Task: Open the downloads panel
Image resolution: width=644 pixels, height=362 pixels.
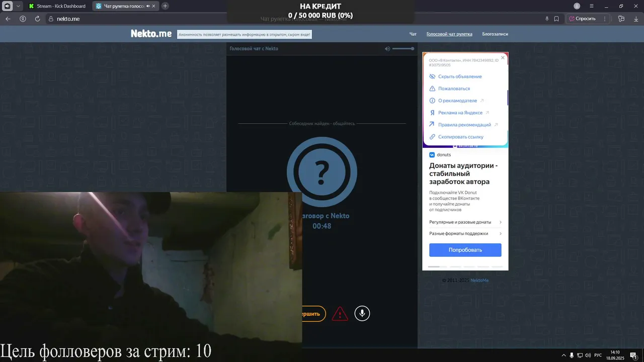Action: click(635, 19)
